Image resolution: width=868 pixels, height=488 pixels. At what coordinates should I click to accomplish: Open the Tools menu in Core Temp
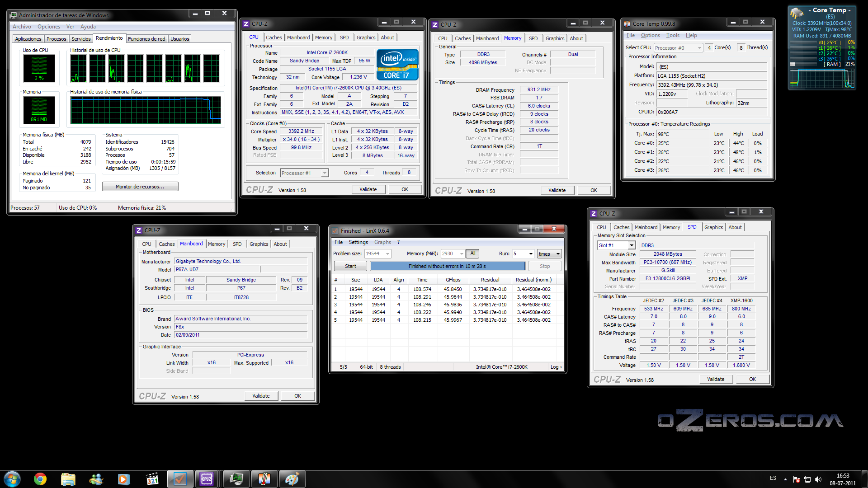point(673,35)
